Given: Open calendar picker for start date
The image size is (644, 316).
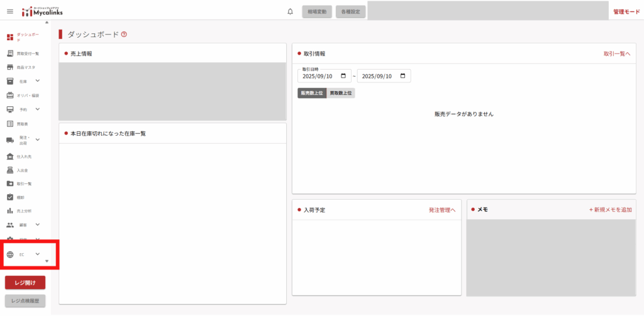Looking at the screenshot, I should 343,76.
